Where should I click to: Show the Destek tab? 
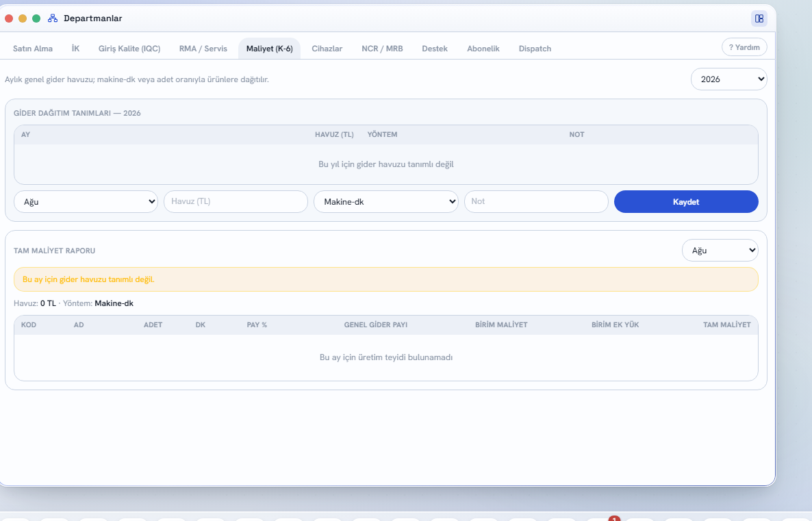[435, 49]
